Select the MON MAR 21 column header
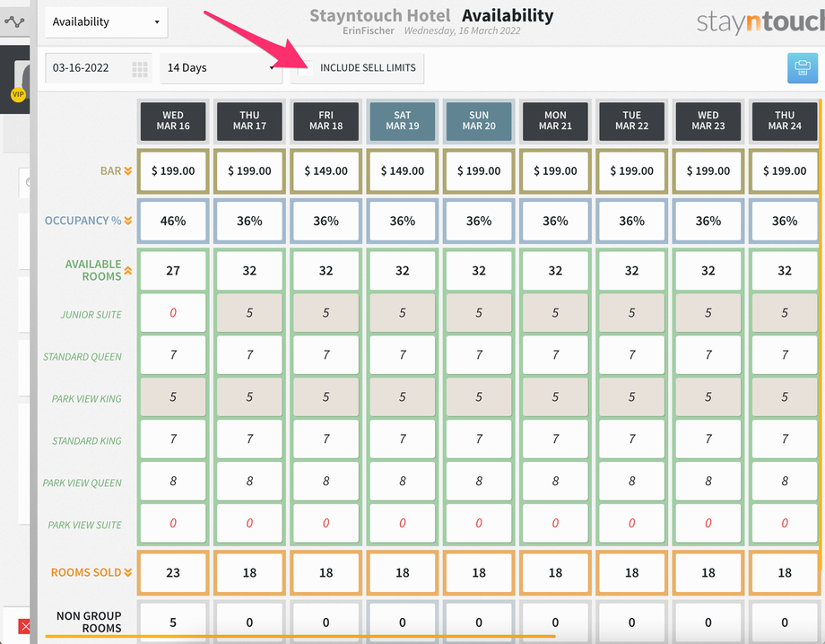Viewport: 825px width, 644px height. coord(555,121)
